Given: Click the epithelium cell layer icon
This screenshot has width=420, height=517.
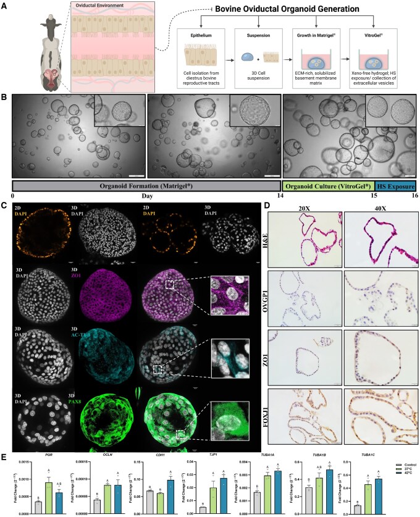Looking at the screenshot, I should coord(201,54).
